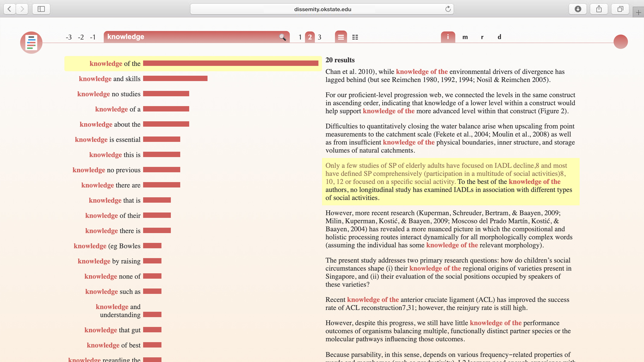Reload the page with the refresh icon
644x362 pixels.
(x=448, y=9)
